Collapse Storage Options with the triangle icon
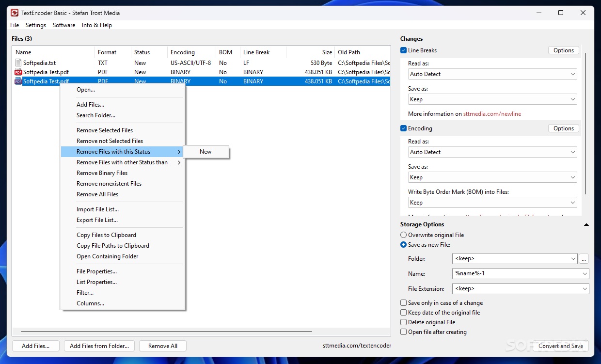 point(586,225)
